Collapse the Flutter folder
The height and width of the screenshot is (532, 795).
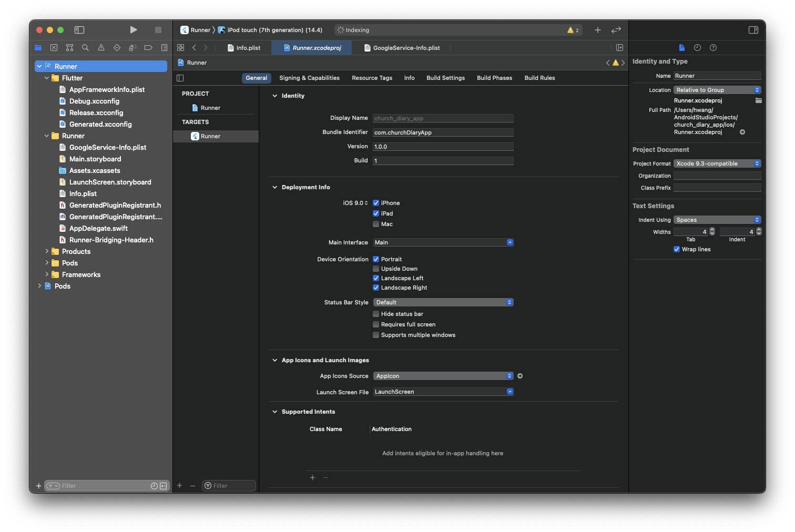tap(47, 78)
